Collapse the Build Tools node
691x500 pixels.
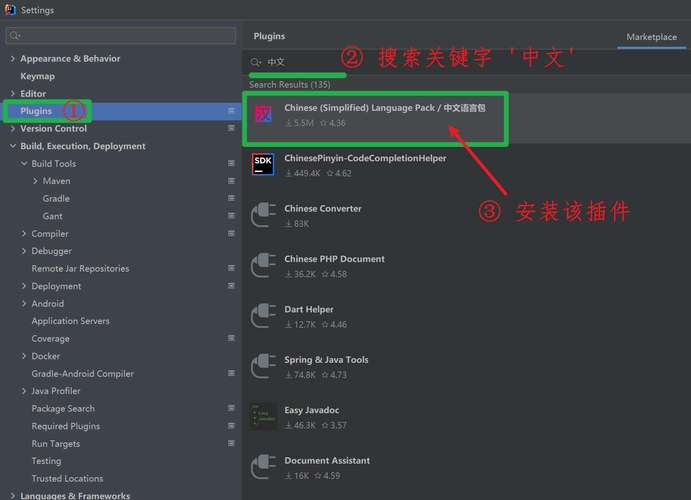24,163
